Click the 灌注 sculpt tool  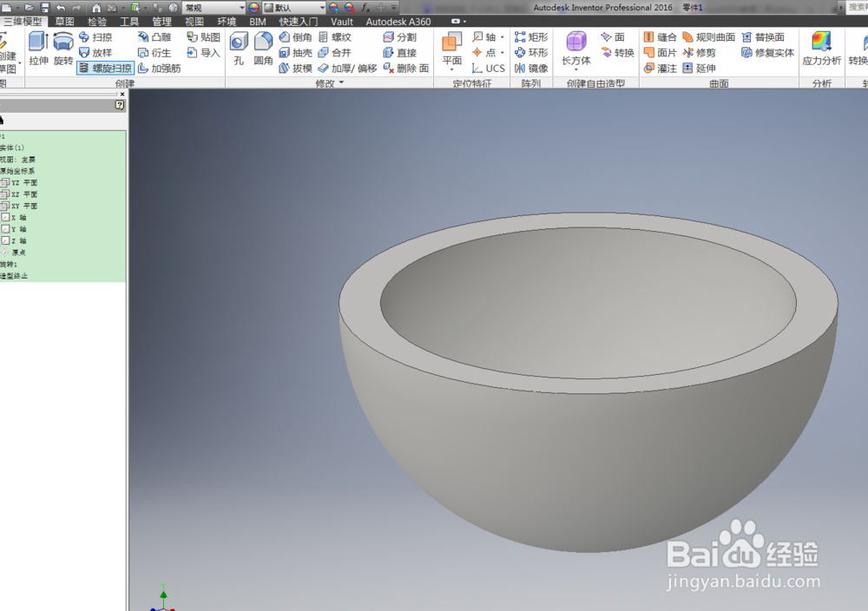(x=660, y=68)
